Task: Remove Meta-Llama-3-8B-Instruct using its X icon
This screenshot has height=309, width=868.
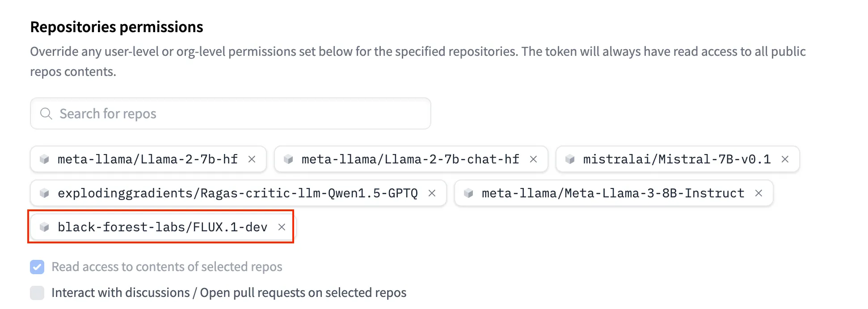Action: point(758,193)
